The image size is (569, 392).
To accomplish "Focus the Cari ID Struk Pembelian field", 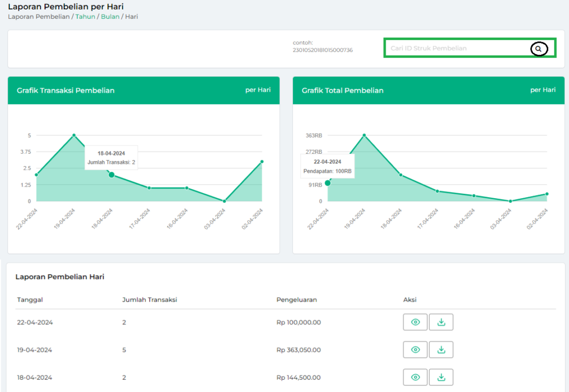I will click(x=456, y=48).
